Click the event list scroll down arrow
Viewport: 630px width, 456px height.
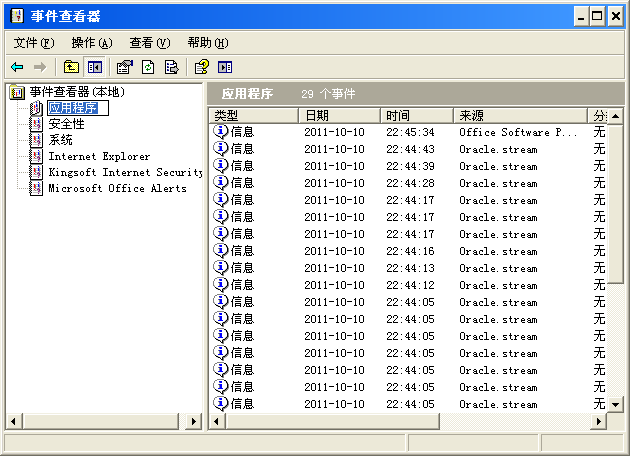(615, 404)
